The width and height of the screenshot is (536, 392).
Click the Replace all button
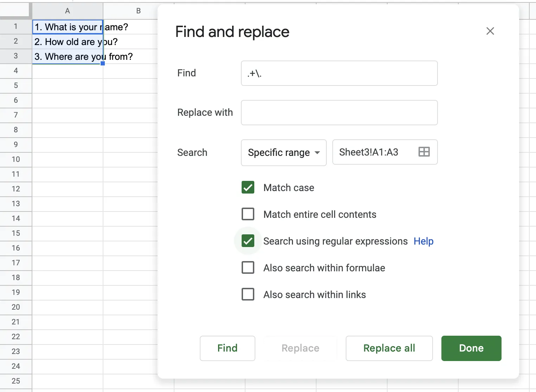[389, 348]
